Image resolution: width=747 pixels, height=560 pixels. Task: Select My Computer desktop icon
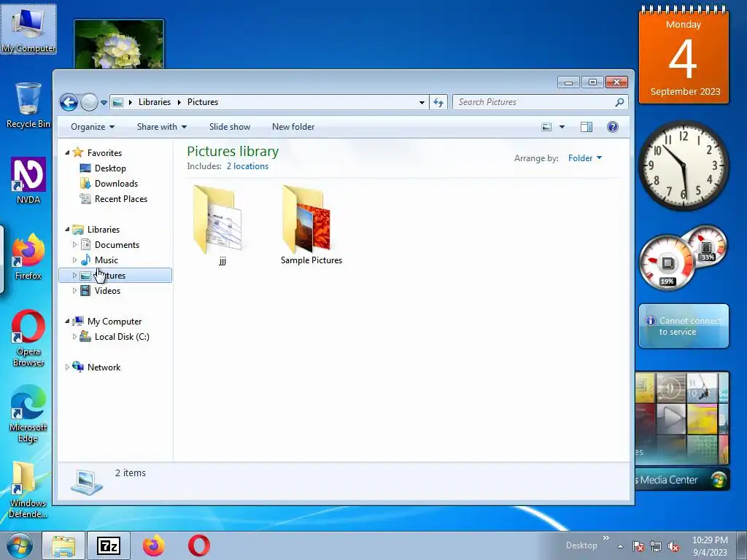point(28,29)
